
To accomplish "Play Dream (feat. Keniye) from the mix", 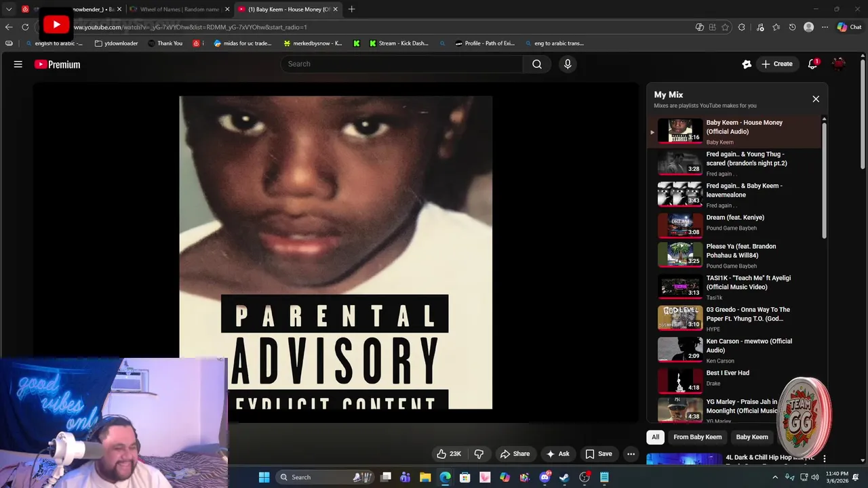I will (x=734, y=226).
